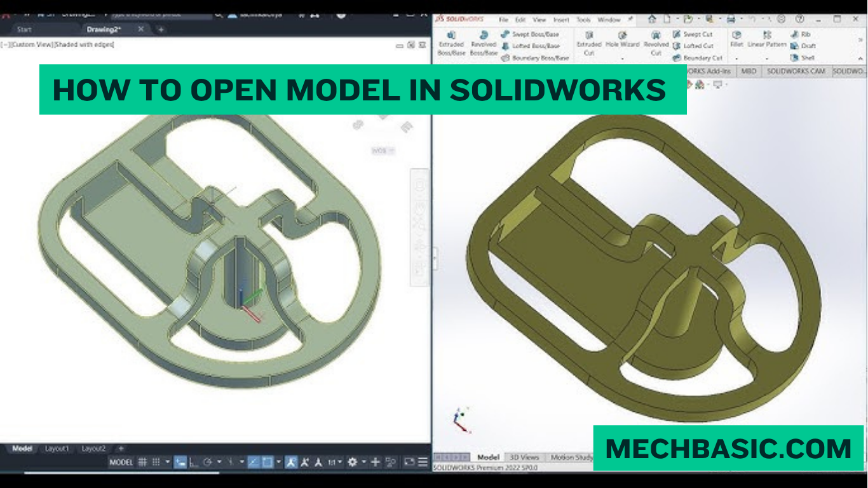Expand AutoCAD workspace gear dropdown arrow
The width and height of the screenshot is (868, 488).
(363, 462)
